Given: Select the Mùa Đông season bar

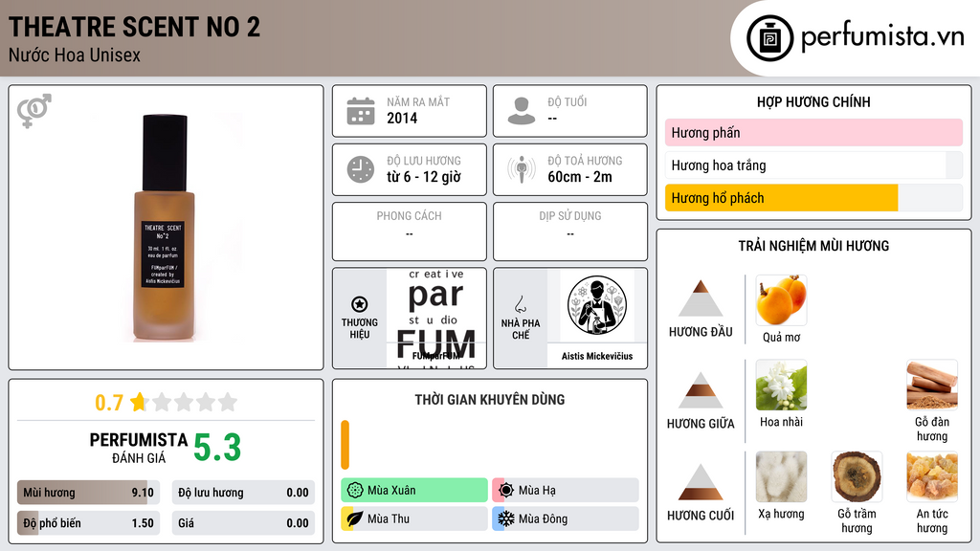Looking at the screenshot, I should tap(566, 518).
